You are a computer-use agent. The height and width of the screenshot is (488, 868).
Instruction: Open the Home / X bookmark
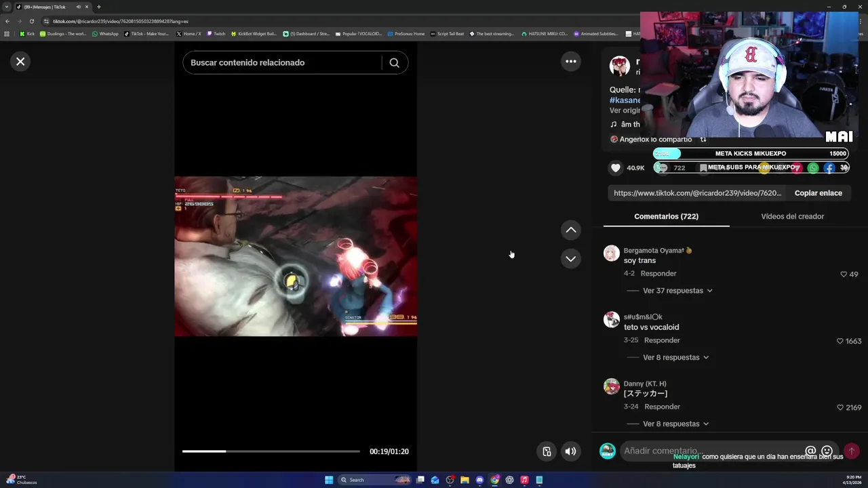pos(189,33)
